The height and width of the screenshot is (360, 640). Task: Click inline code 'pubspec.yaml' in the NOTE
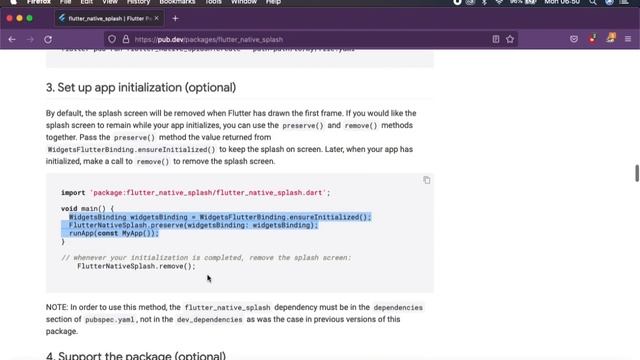pos(109,320)
